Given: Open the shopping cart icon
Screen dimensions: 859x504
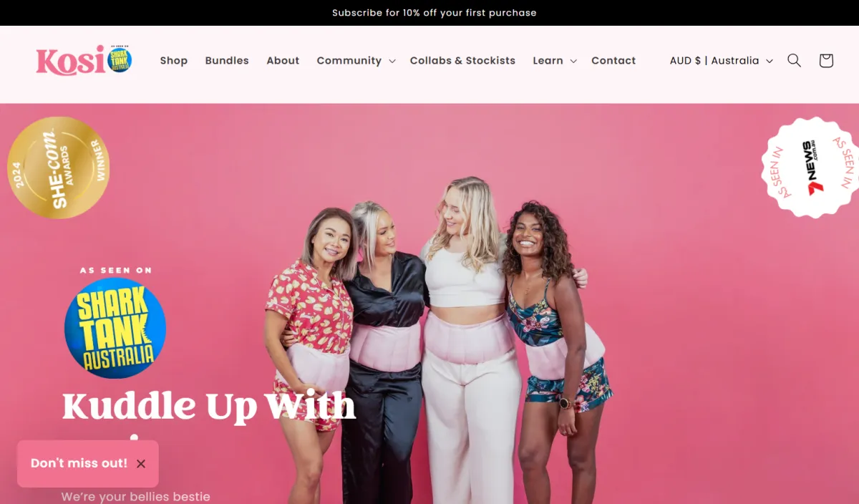Looking at the screenshot, I should (x=826, y=61).
